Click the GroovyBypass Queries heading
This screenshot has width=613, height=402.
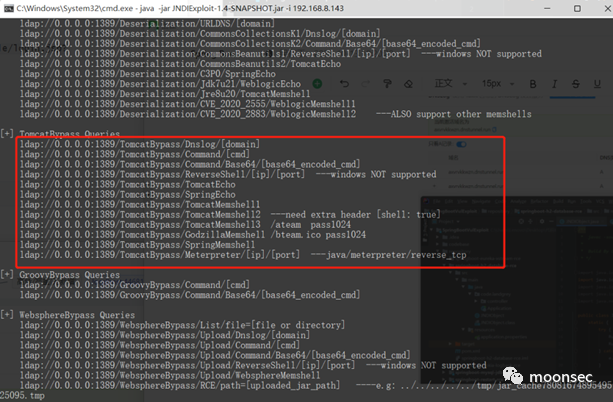click(x=70, y=275)
